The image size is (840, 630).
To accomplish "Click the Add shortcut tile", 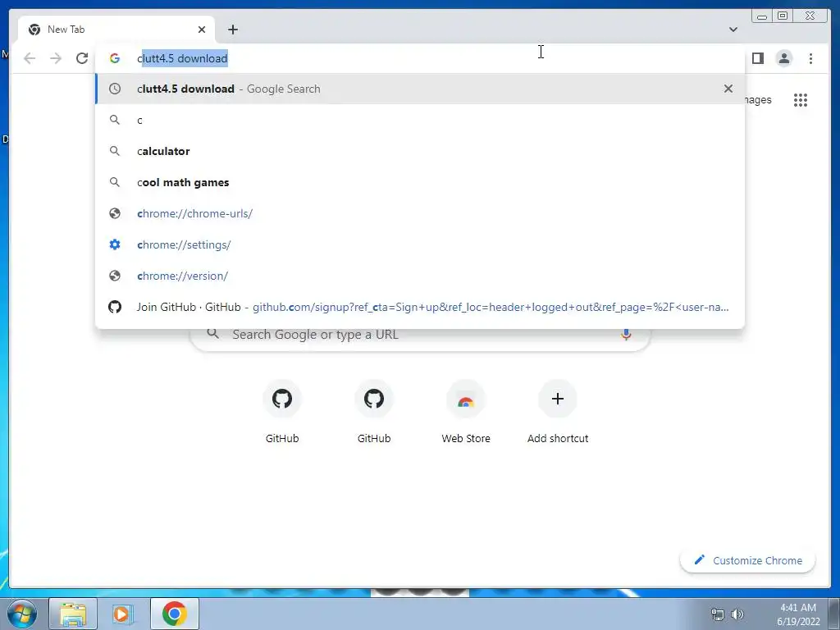I will (558, 413).
